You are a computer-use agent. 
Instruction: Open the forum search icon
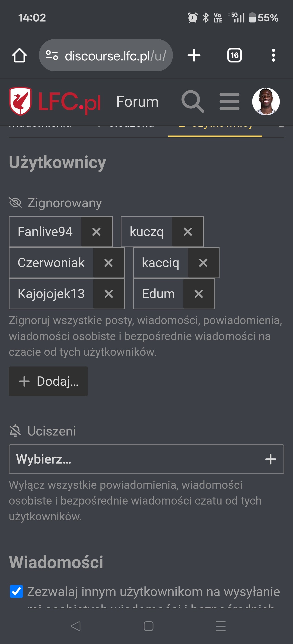pos(192,101)
